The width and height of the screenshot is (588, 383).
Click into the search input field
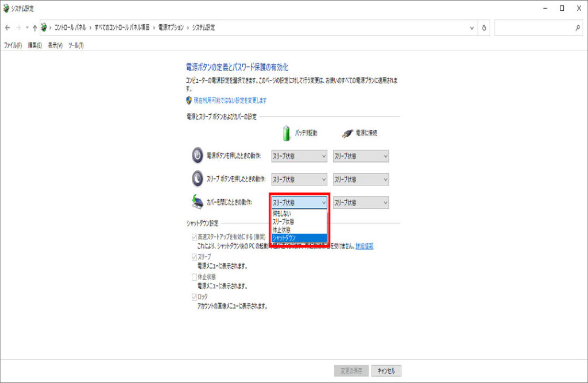(533, 28)
